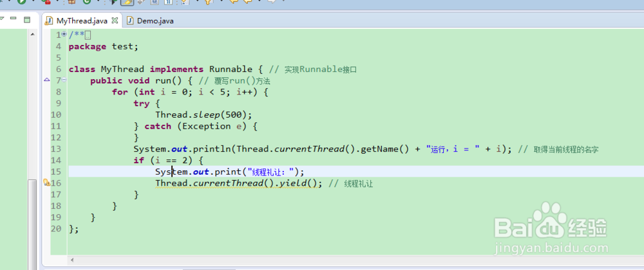Image resolution: width=644 pixels, height=270 pixels.
Task: Minimize the left side view panel
Action: [13, 19]
